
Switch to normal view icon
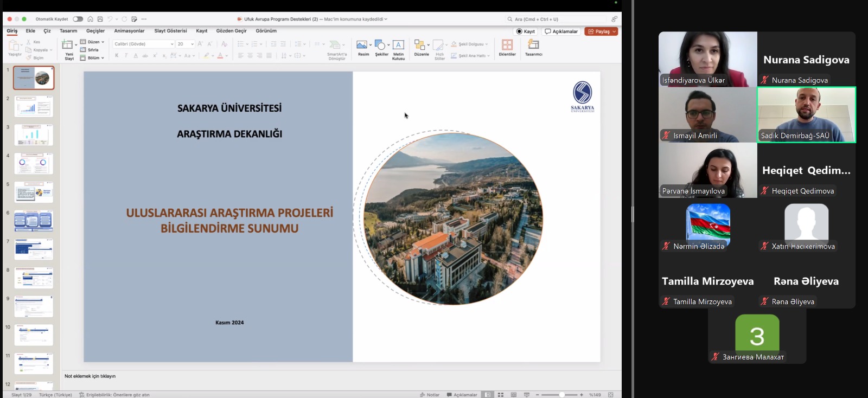click(488, 395)
